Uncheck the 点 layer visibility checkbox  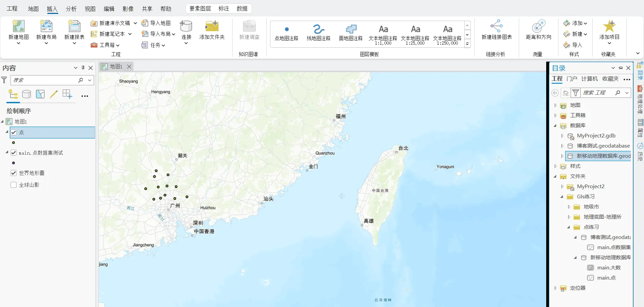14,132
